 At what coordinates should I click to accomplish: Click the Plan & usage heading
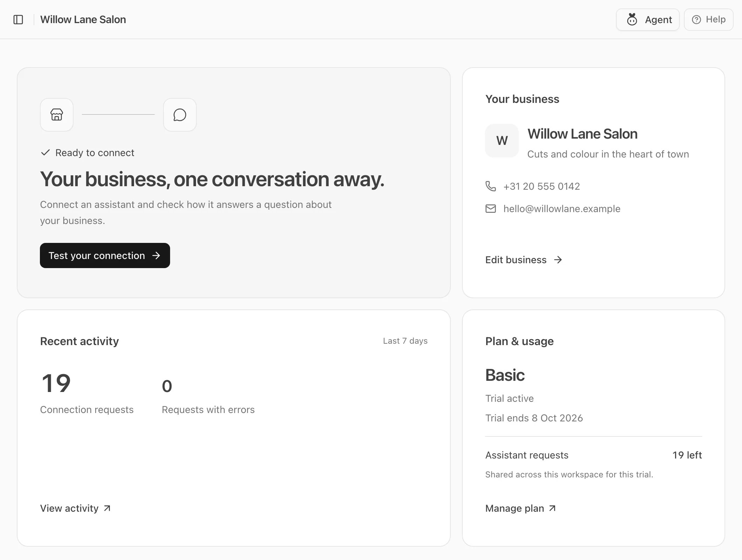(519, 341)
